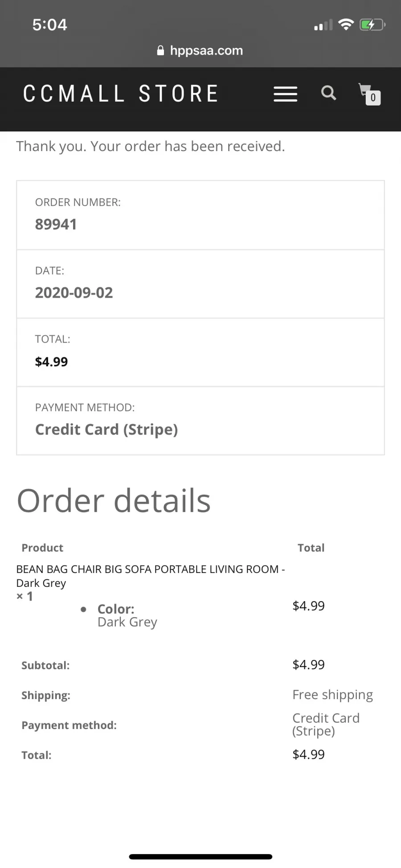
Task: Tap the order date 2020-09-02
Action: click(74, 293)
